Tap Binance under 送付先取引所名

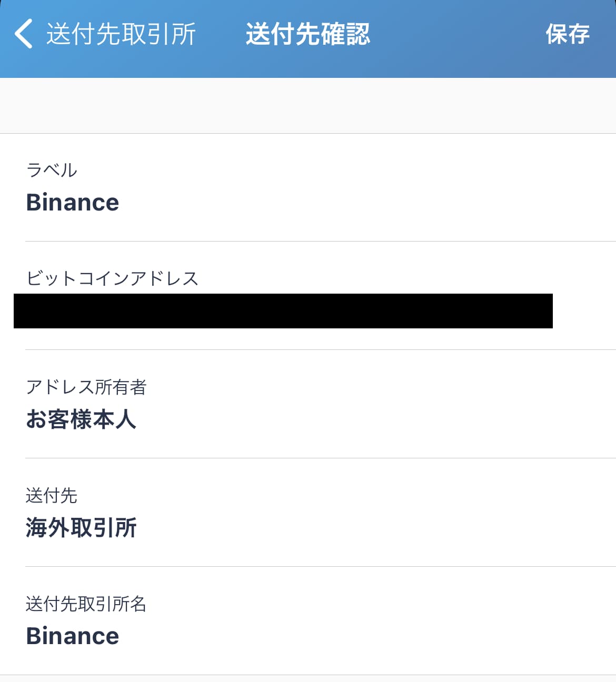click(73, 636)
